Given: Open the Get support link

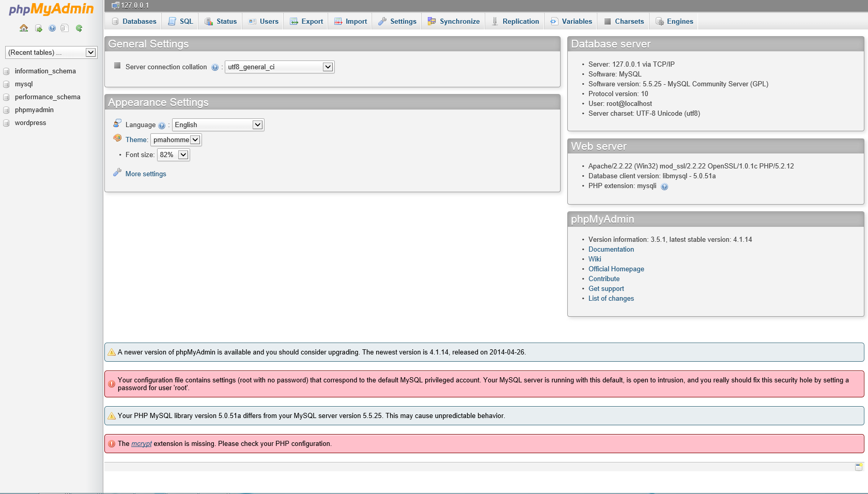Looking at the screenshot, I should (x=606, y=289).
